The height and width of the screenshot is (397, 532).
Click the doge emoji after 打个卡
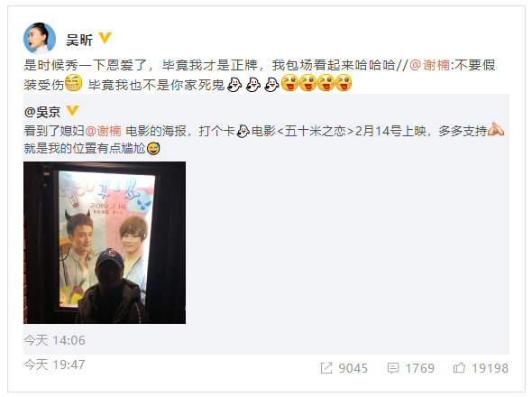point(243,131)
